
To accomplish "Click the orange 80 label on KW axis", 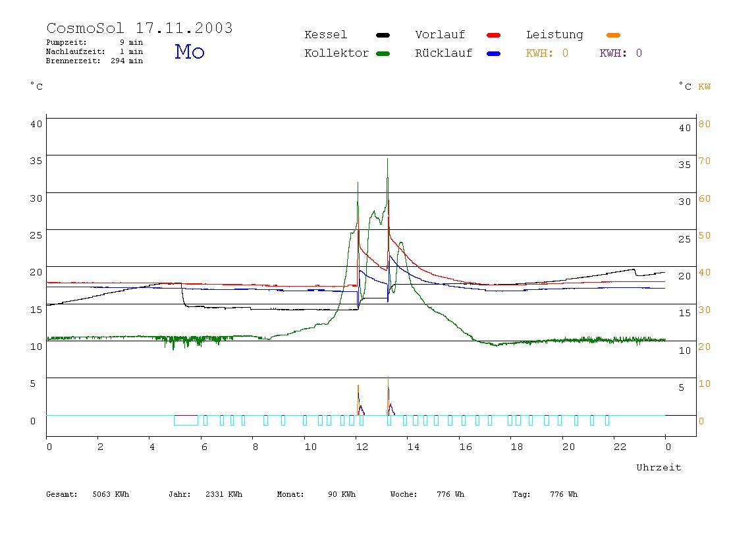I will (705, 124).
